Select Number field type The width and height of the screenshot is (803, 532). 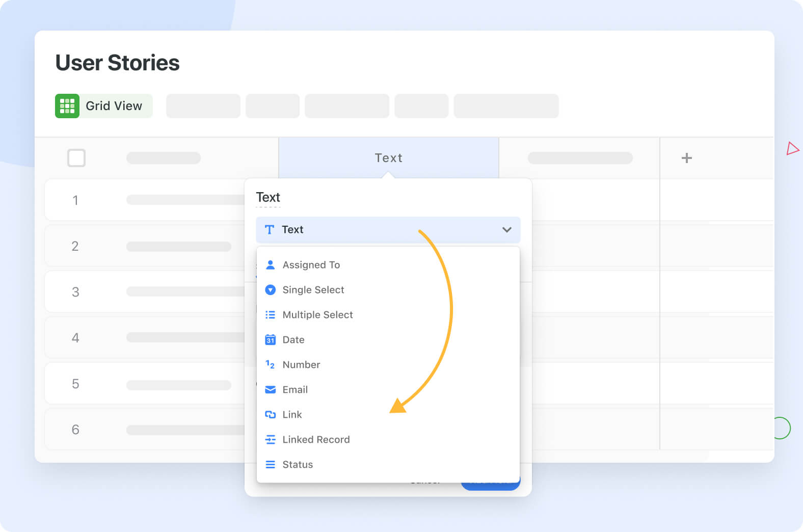(x=388, y=365)
